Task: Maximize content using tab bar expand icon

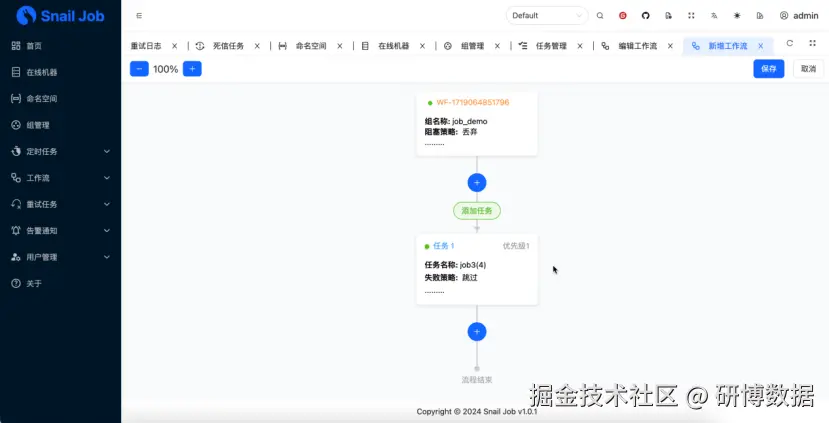Action: tap(813, 43)
